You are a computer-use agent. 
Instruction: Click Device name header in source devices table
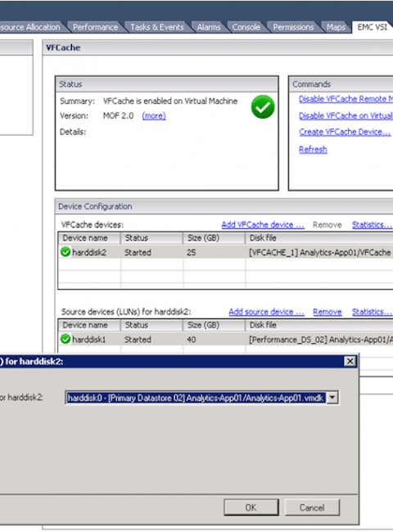(x=89, y=325)
